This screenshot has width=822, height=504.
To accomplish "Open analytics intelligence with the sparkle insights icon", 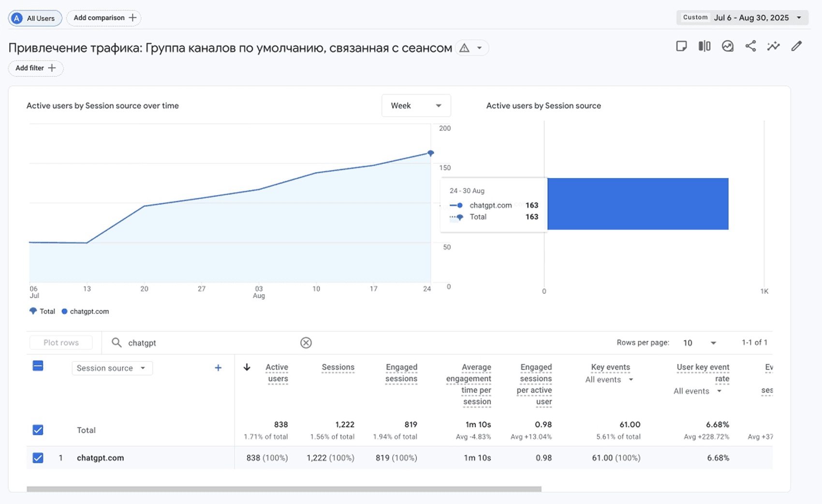I will (774, 46).
